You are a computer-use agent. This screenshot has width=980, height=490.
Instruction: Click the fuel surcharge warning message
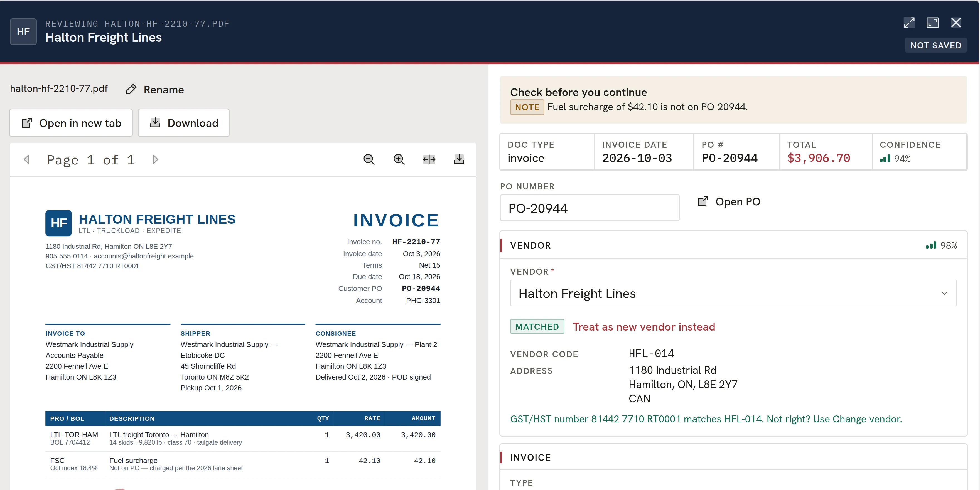pyautogui.click(x=647, y=107)
